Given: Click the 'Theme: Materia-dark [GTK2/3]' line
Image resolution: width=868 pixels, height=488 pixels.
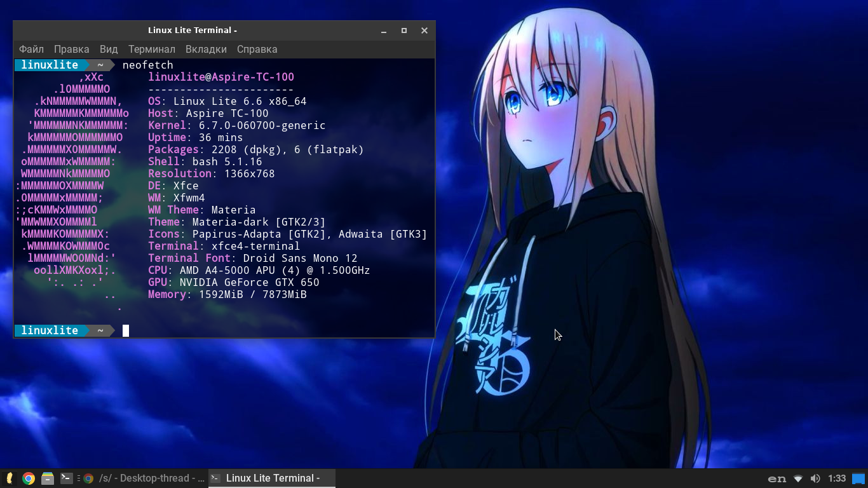Looking at the screenshot, I should [237, 222].
